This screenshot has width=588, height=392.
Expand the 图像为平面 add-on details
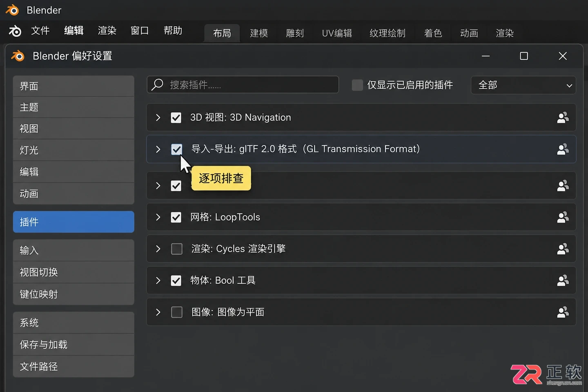click(x=158, y=312)
